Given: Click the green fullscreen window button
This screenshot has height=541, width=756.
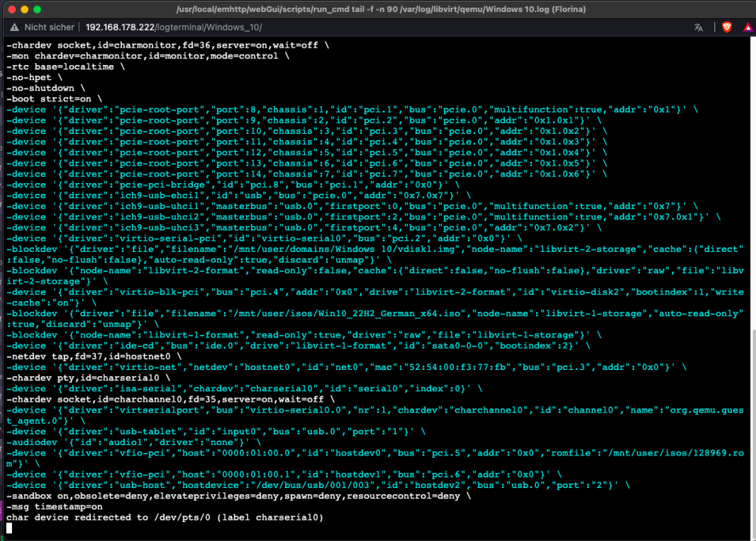Looking at the screenshot, I should [37, 9].
